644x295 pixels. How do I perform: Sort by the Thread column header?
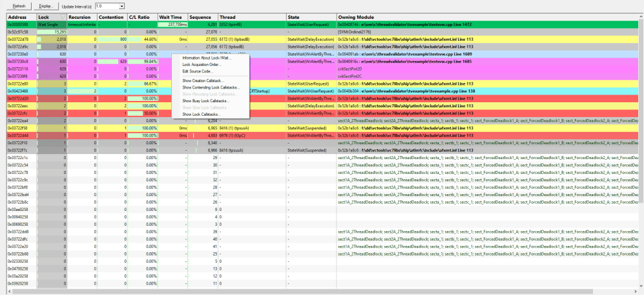pos(252,17)
